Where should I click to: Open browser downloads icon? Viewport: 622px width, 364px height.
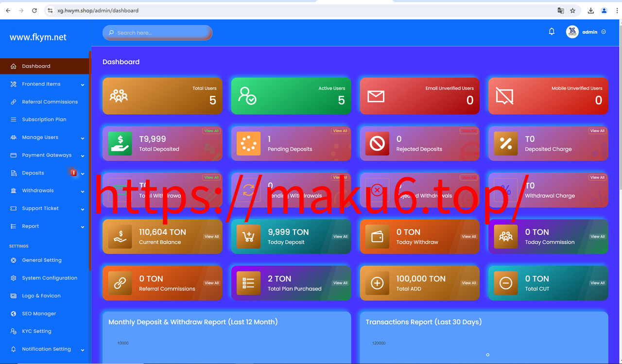tap(591, 10)
